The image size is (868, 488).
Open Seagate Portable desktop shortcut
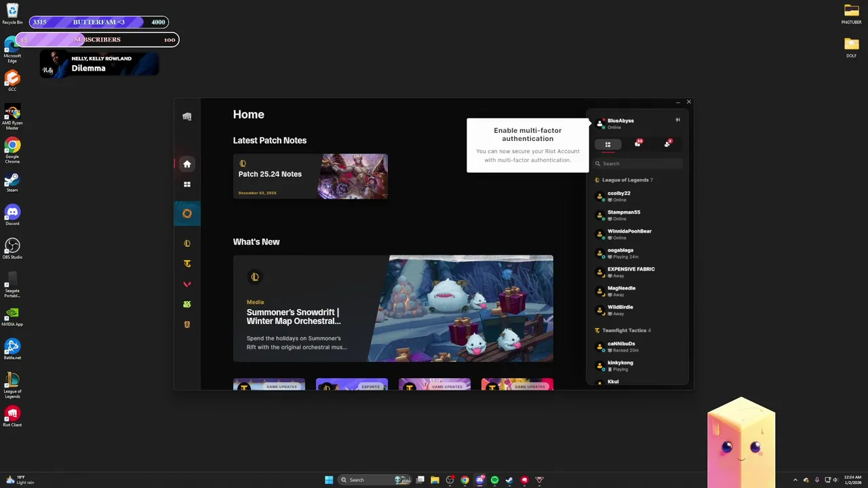(x=12, y=285)
